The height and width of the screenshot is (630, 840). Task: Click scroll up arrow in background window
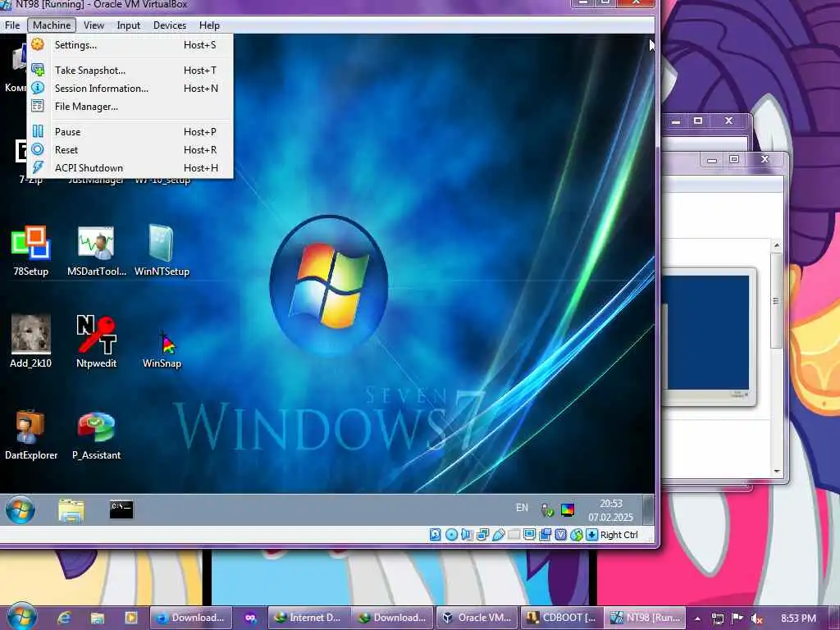click(777, 245)
